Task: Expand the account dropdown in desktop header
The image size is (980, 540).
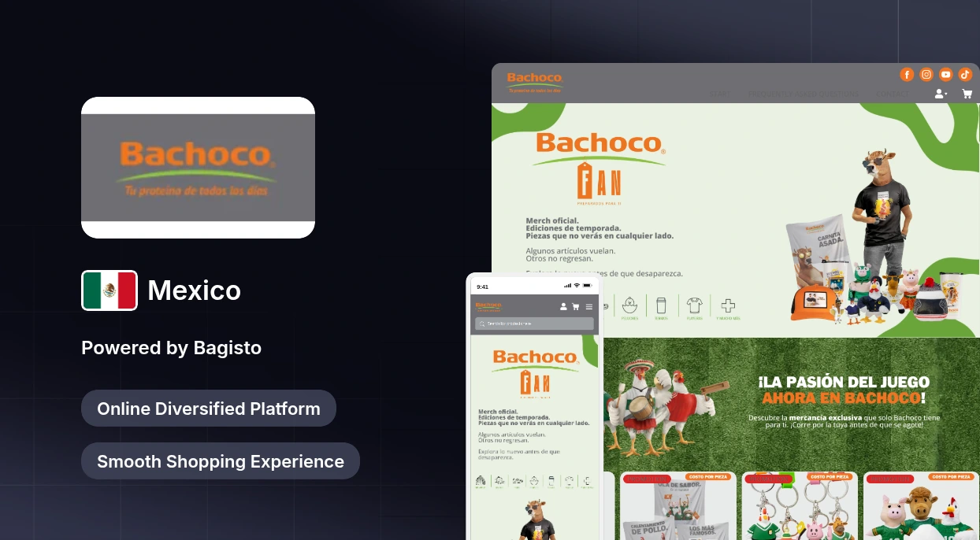Action: pyautogui.click(x=941, y=94)
